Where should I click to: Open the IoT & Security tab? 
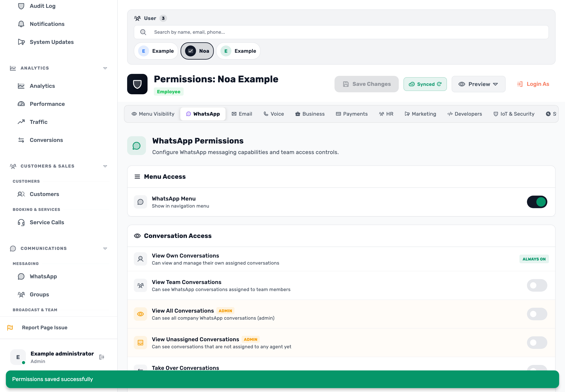pos(514,114)
